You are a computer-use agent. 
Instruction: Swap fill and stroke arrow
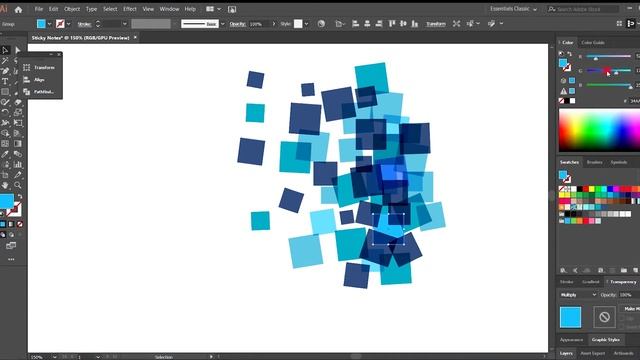[20, 196]
